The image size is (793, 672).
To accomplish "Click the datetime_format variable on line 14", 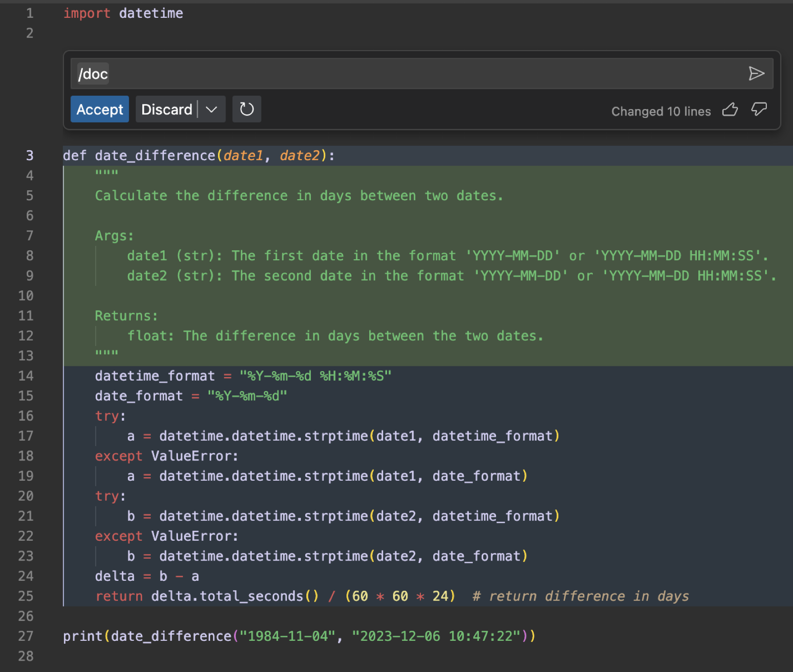I will point(155,376).
